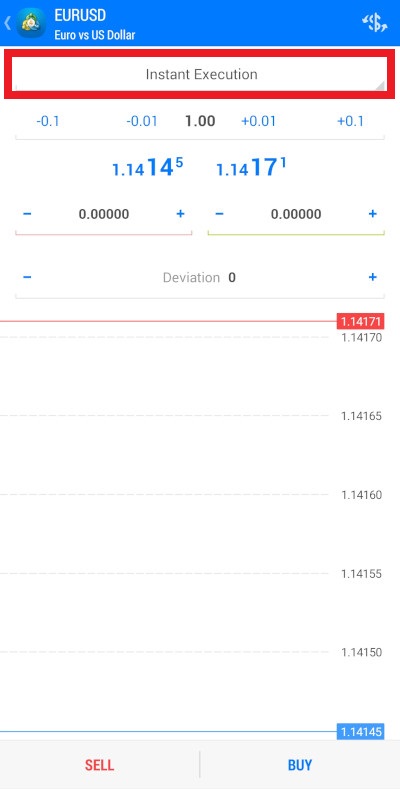Tap the plus icon for stop loss
The image size is (400, 789).
180,214
